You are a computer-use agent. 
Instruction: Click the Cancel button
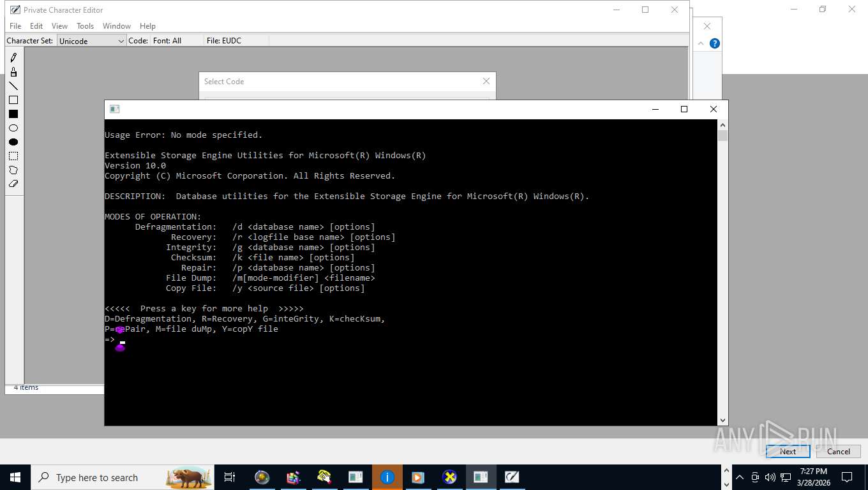839,451
